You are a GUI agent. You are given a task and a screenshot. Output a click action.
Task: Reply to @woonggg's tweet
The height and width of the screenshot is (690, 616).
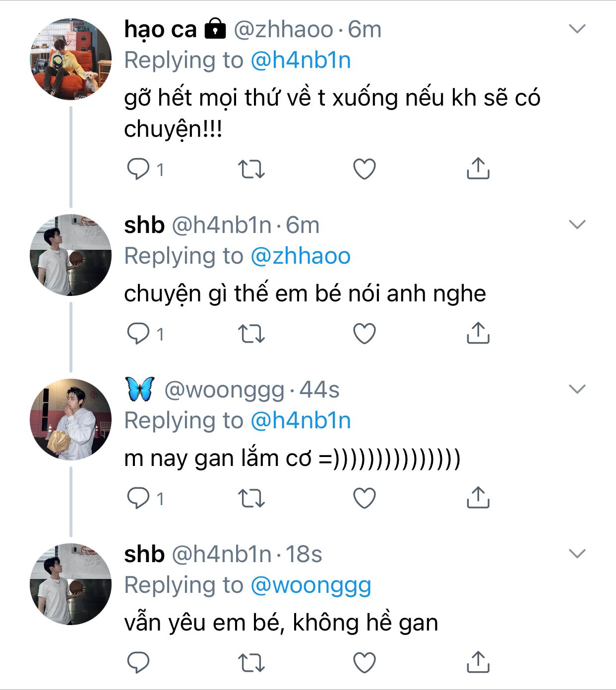(138, 498)
